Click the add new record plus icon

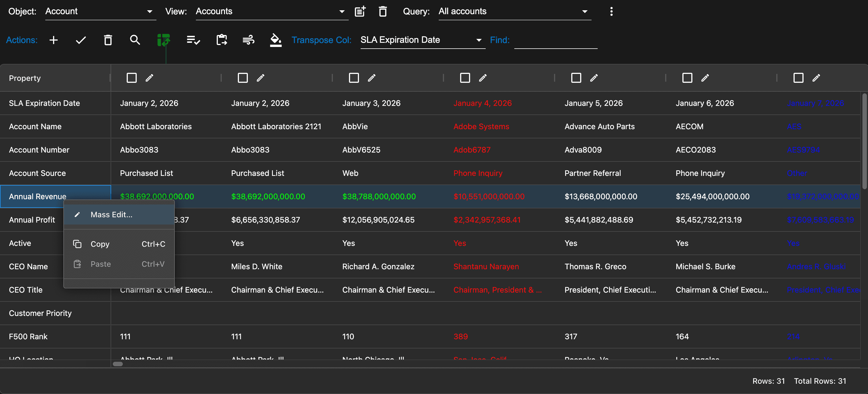coord(54,40)
